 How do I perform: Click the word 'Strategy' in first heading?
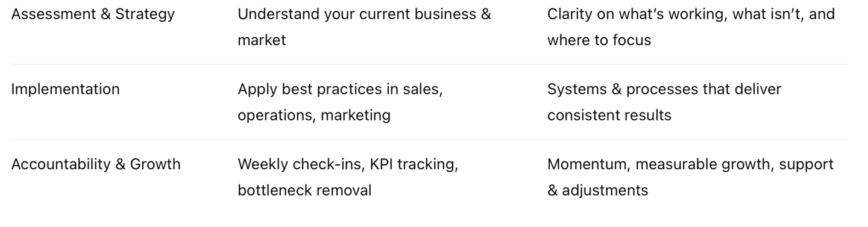point(145,14)
